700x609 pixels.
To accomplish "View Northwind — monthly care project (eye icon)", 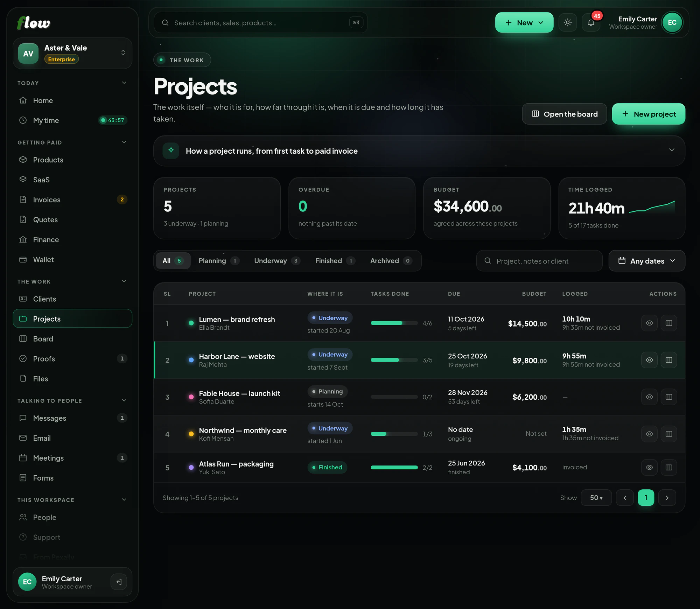I will (x=649, y=434).
